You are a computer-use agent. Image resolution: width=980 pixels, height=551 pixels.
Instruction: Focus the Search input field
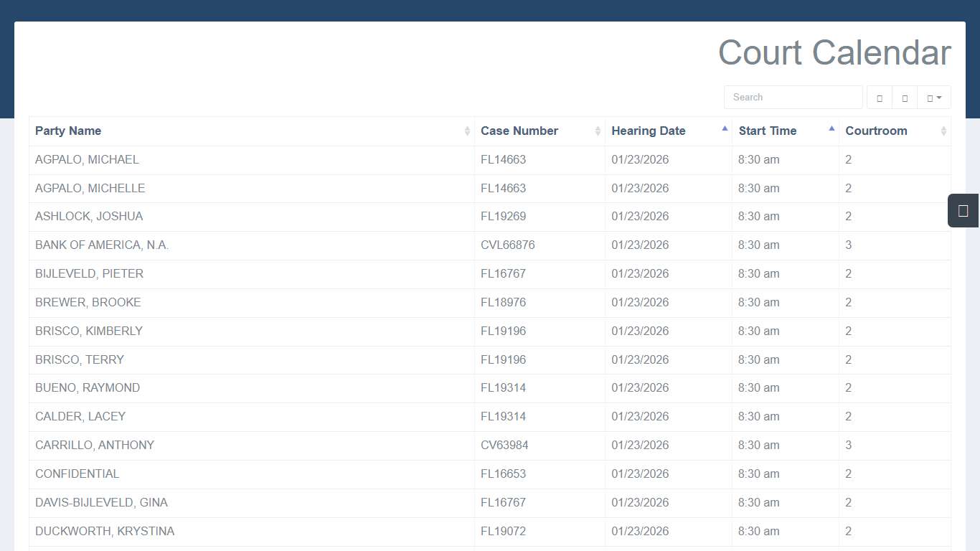(x=793, y=98)
